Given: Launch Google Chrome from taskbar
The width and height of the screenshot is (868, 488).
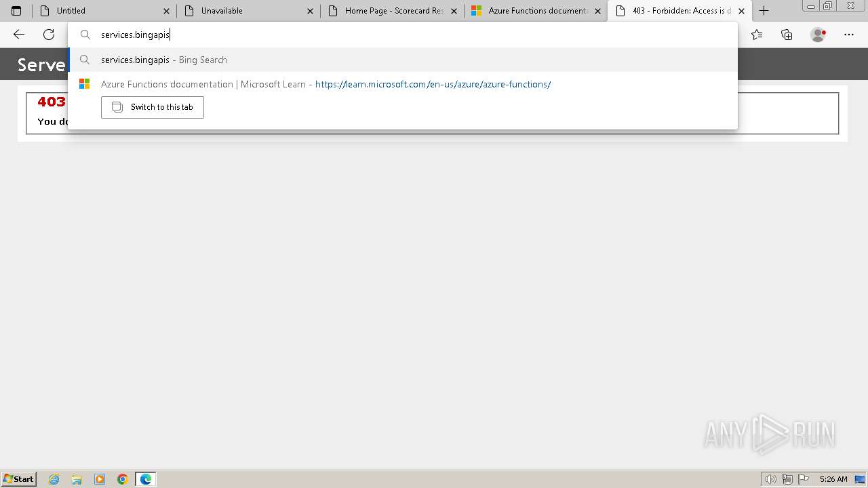Looking at the screenshot, I should [123, 479].
